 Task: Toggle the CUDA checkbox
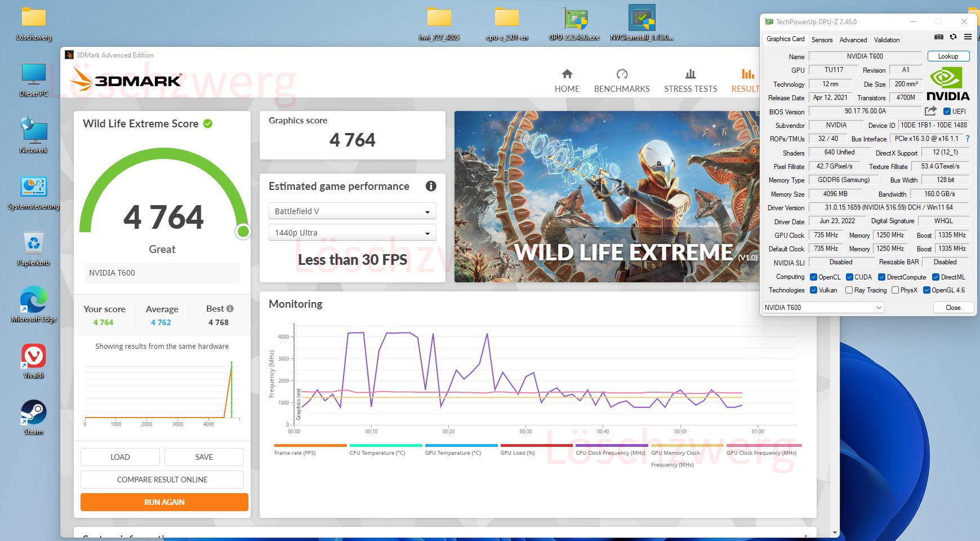click(849, 277)
